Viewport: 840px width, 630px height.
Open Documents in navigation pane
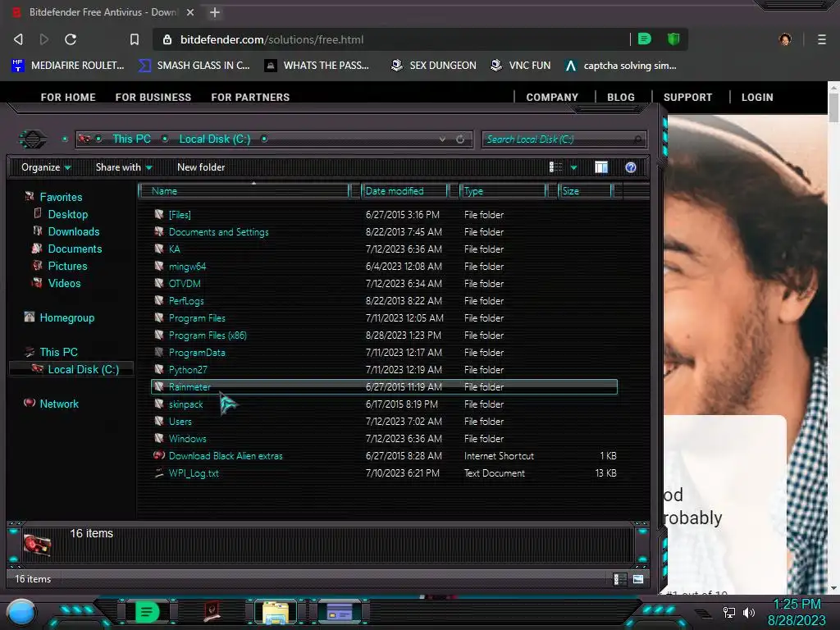tap(75, 249)
